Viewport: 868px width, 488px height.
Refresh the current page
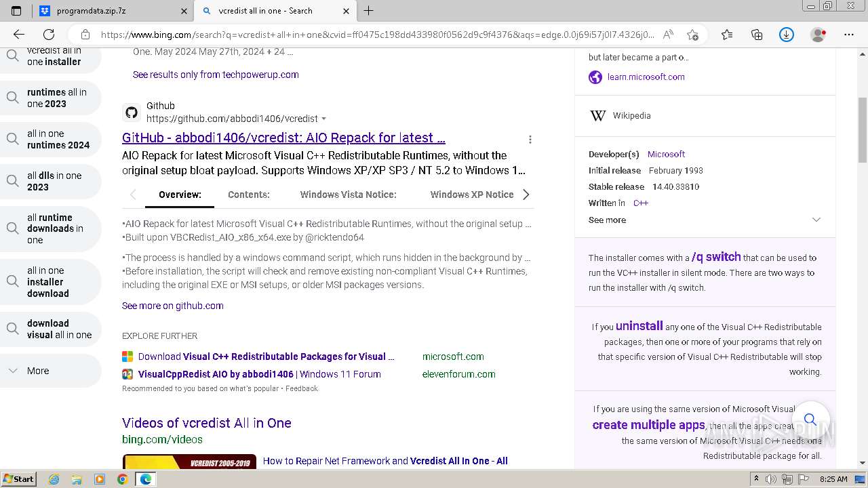pos(49,35)
